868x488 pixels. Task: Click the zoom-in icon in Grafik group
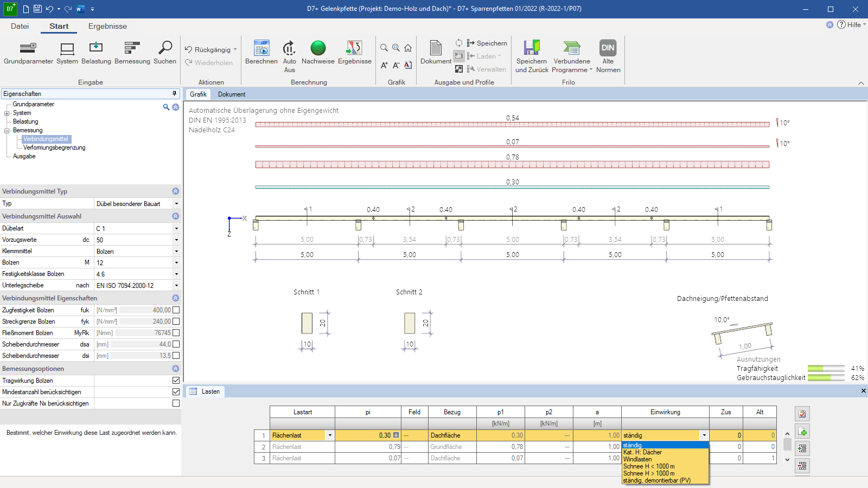pyautogui.click(x=396, y=48)
